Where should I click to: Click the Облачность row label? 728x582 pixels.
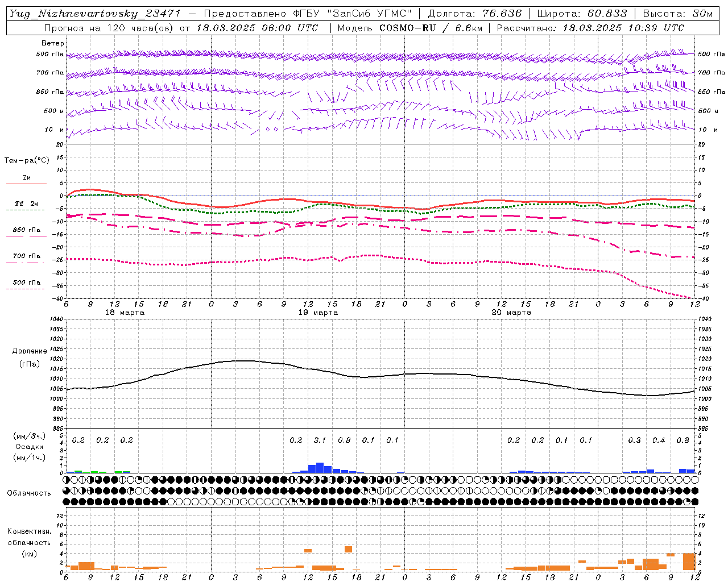click(28, 493)
